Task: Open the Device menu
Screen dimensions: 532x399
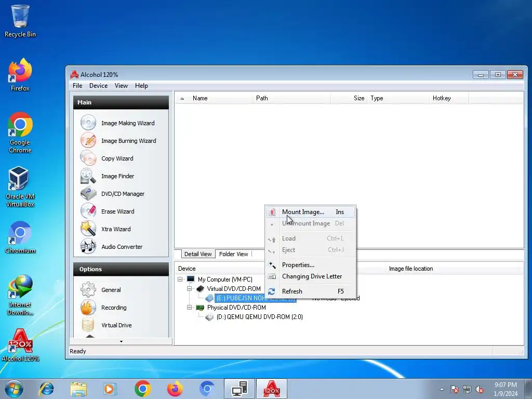Action: point(98,86)
